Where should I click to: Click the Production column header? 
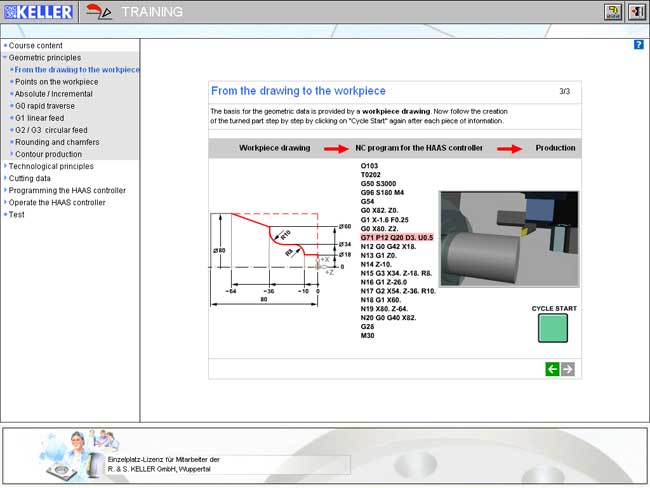point(555,148)
